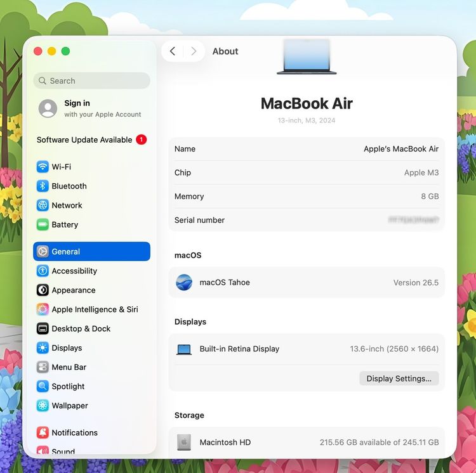Open the Accessibility icon
Image resolution: width=476 pixels, height=473 pixels.
43,271
